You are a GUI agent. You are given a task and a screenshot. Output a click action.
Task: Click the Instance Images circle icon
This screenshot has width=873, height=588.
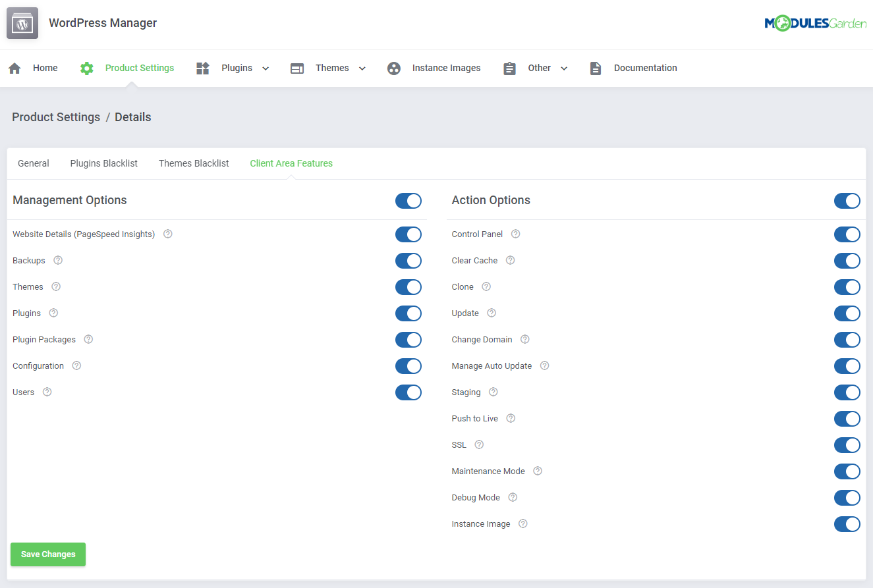(x=394, y=68)
